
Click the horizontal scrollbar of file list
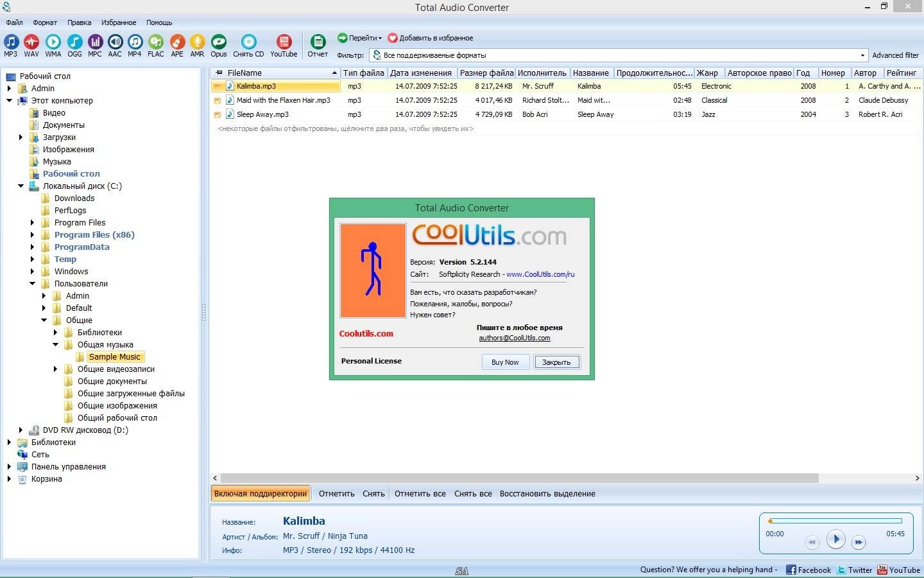520,478
